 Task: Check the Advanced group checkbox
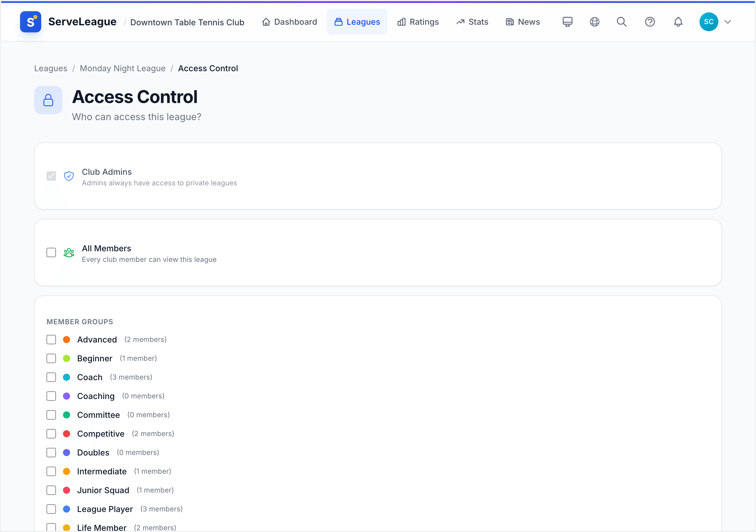click(51, 339)
